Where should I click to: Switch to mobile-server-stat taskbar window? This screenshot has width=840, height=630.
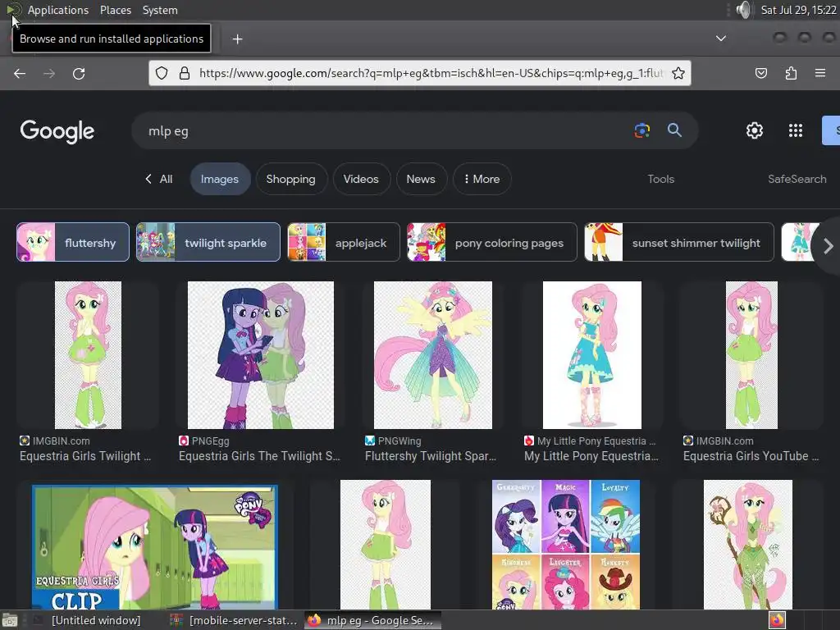(x=234, y=620)
